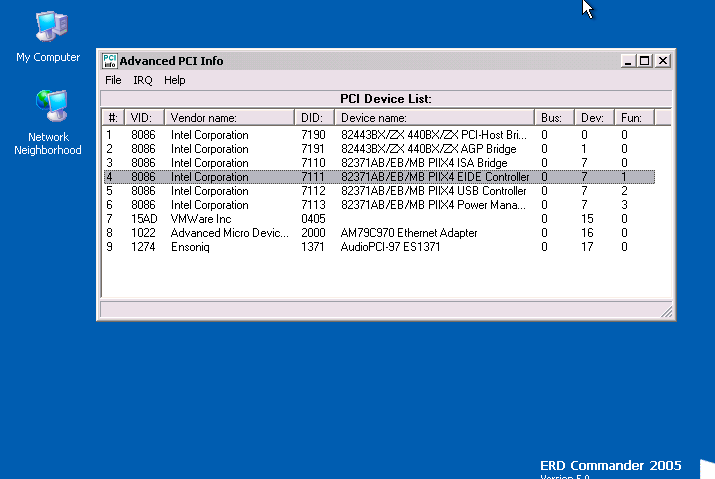The image size is (715, 479).
Task: Select the VMWare Inc vendor row
Action: pyautogui.click(x=379, y=219)
